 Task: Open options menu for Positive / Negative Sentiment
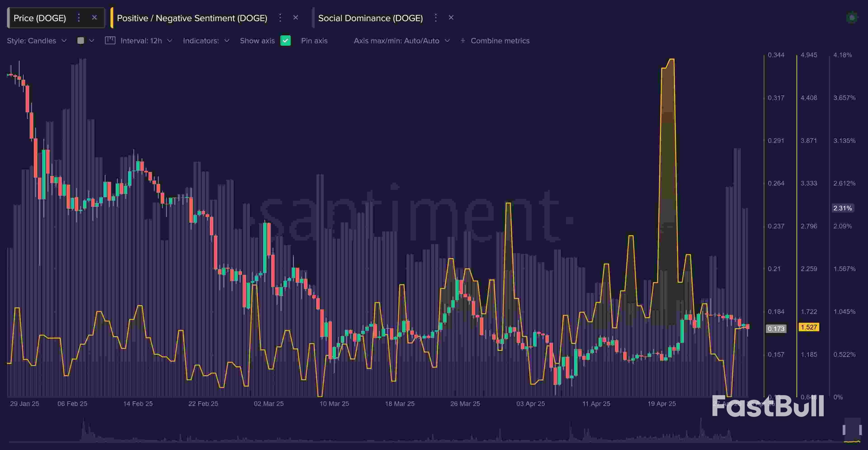280,17
